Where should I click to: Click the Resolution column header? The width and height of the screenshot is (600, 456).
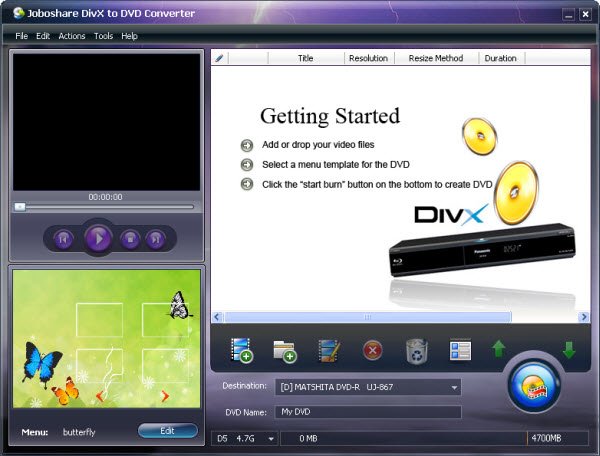pos(368,58)
